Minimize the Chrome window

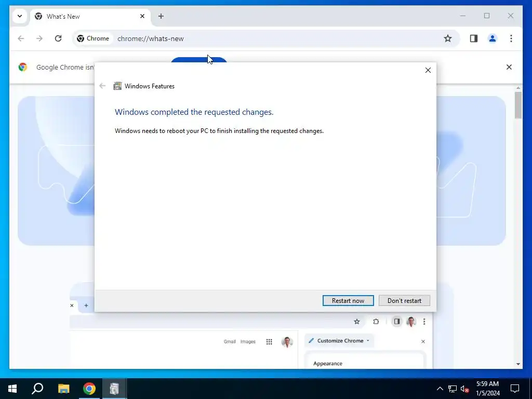pyautogui.click(x=463, y=16)
